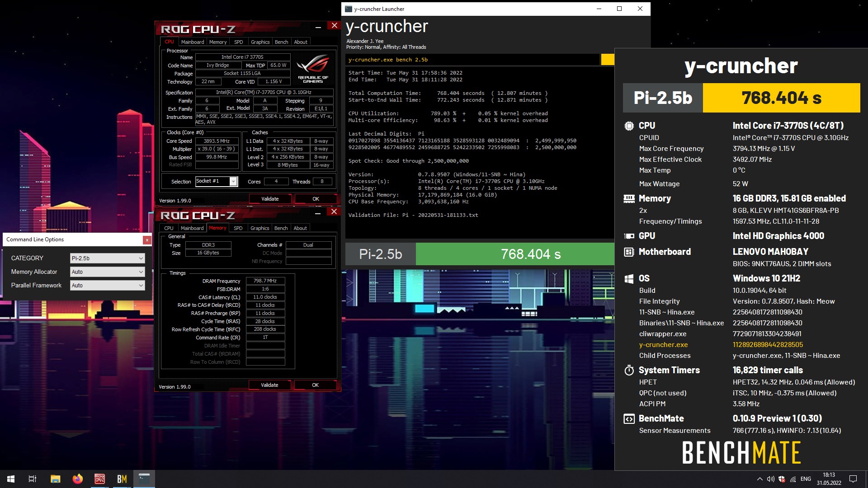This screenshot has height=488, width=868.
Task: Click Validate in the memory Timings CPU-Z window
Action: [269, 385]
